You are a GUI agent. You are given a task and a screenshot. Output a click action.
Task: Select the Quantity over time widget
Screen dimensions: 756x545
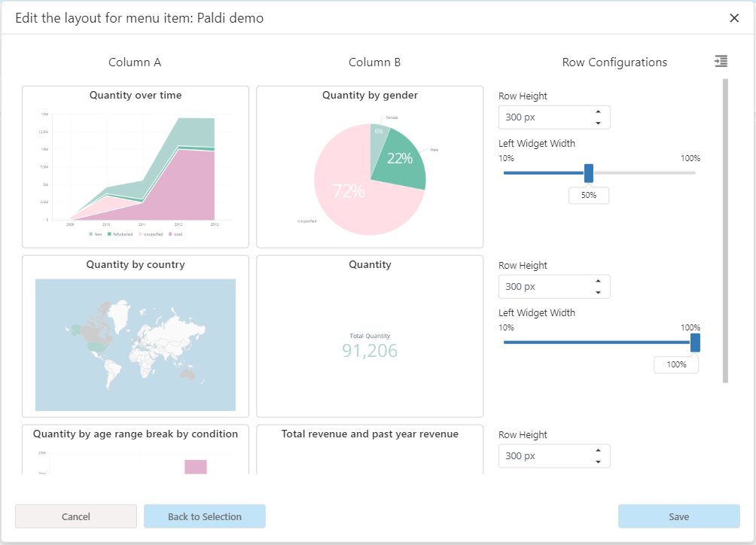click(135, 166)
